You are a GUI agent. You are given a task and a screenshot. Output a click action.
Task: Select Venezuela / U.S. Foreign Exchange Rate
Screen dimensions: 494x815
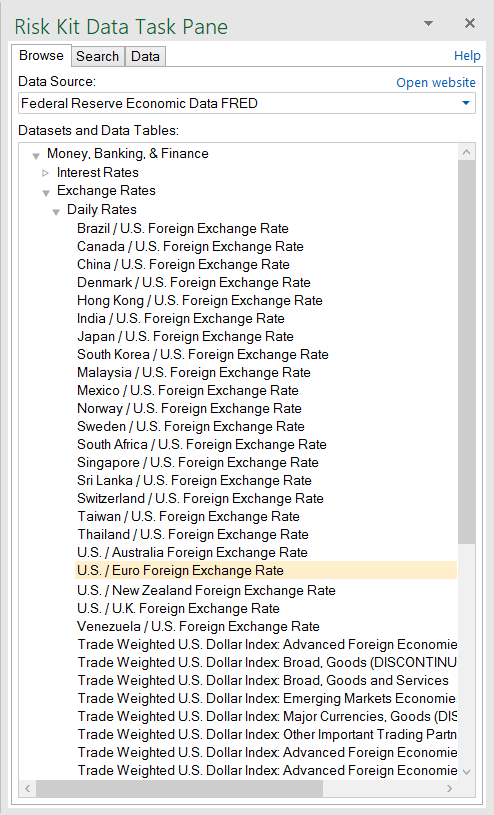(x=198, y=626)
